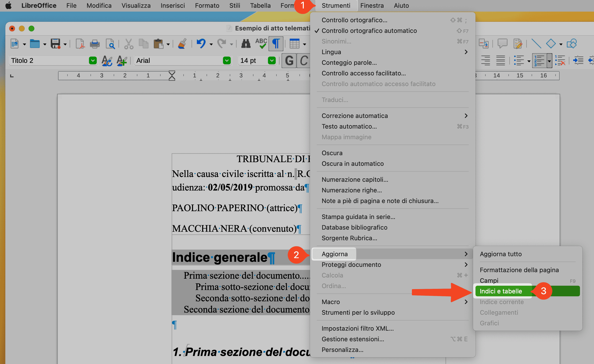This screenshot has height=364, width=594.
Task: Open the Apple menu
Action: (x=8, y=6)
